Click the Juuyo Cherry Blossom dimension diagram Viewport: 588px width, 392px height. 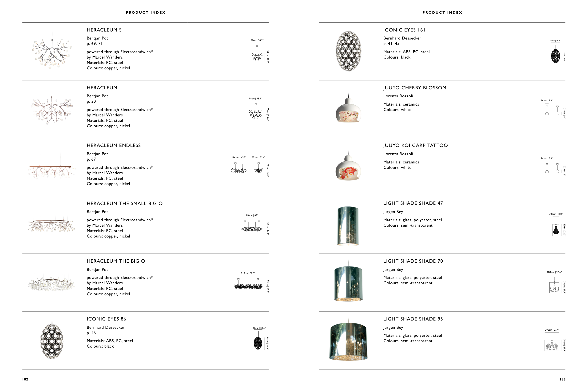[x=552, y=110]
